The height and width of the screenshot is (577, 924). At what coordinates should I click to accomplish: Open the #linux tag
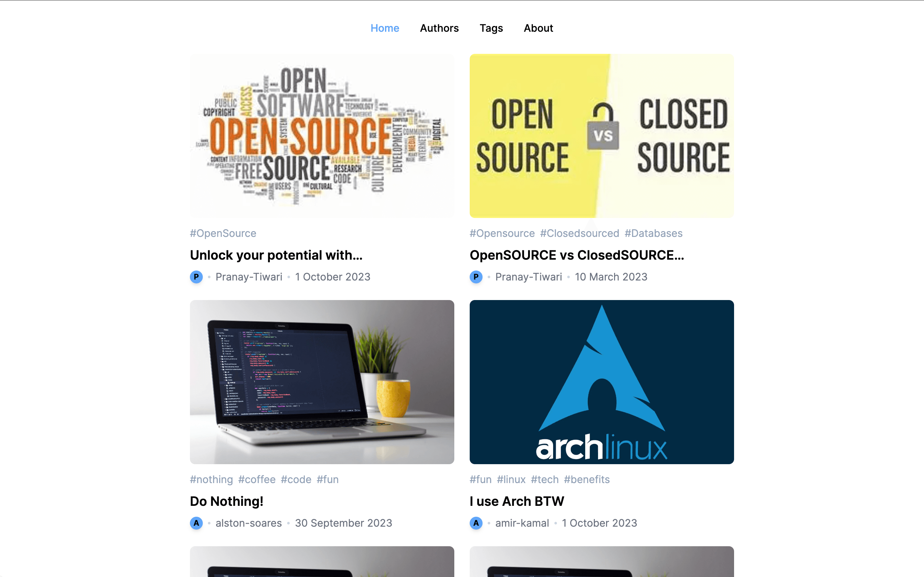pos(511,479)
